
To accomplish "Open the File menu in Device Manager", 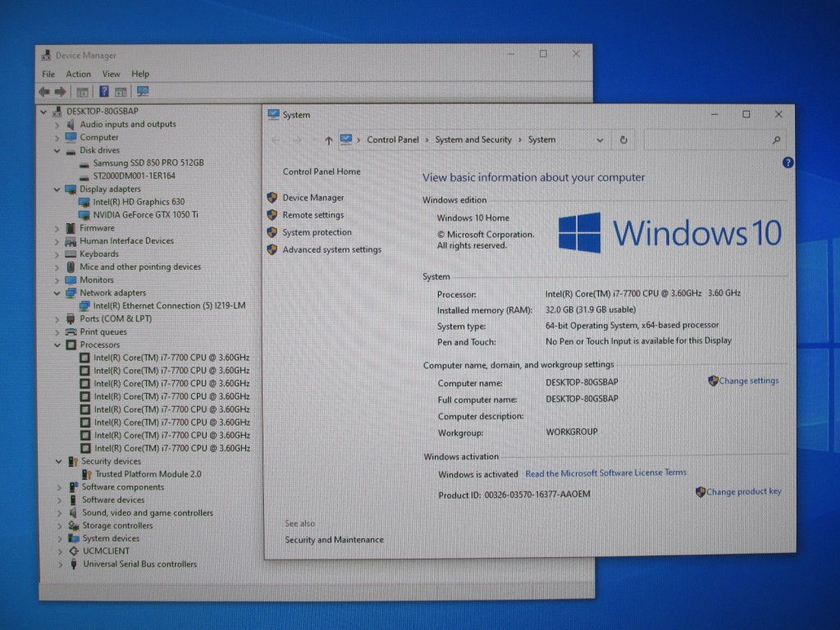I will point(48,74).
